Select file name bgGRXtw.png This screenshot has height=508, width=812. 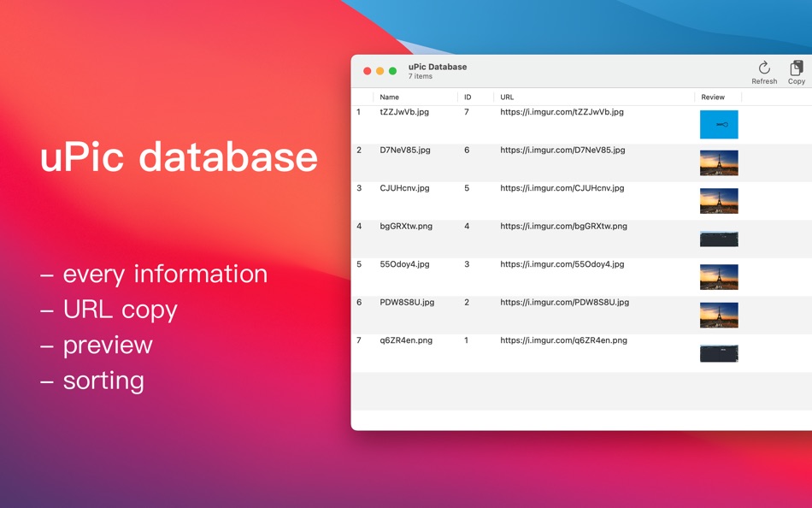(406, 226)
